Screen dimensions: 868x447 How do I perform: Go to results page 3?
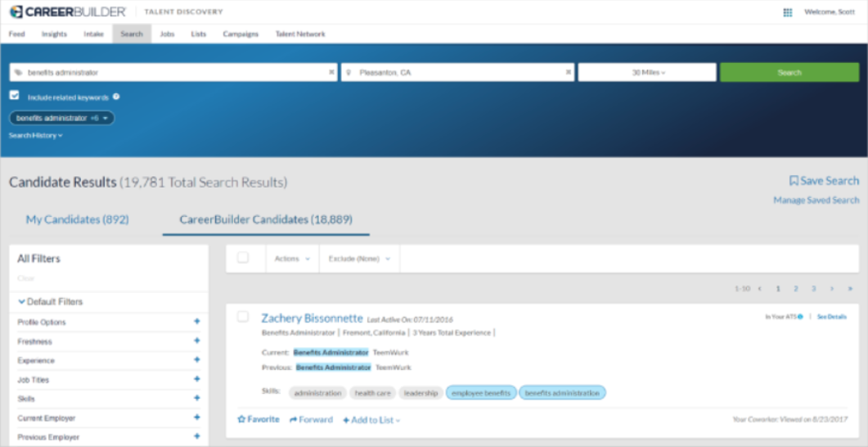tap(813, 288)
